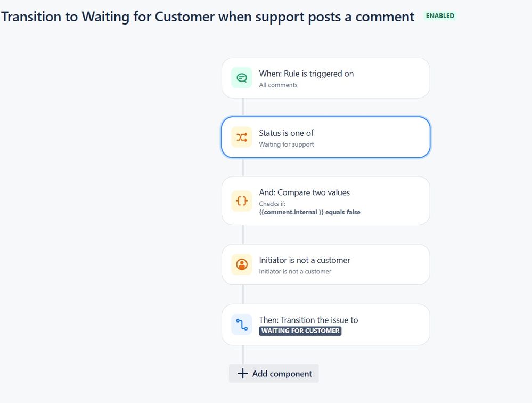The width and height of the screenshot is (532, 403).
Task: Click the 'All comments' trigger subtitle
Action: pyautogui.click(x=278, y=85)
